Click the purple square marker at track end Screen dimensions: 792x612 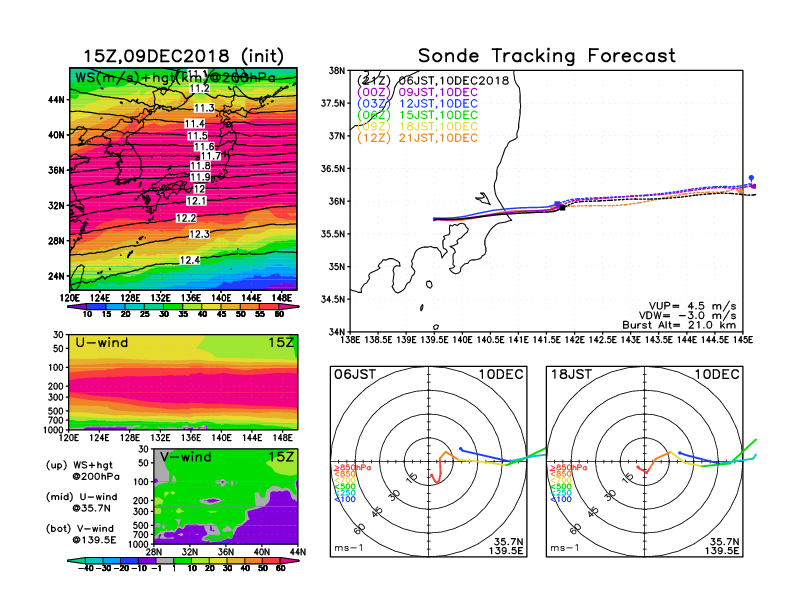point(754,186)
